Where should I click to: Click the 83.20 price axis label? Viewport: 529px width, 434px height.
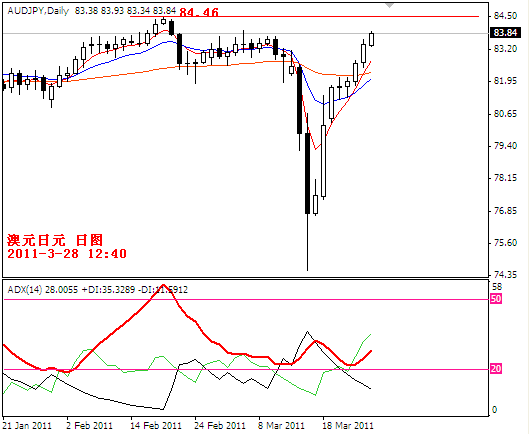[x=505, y=49]
